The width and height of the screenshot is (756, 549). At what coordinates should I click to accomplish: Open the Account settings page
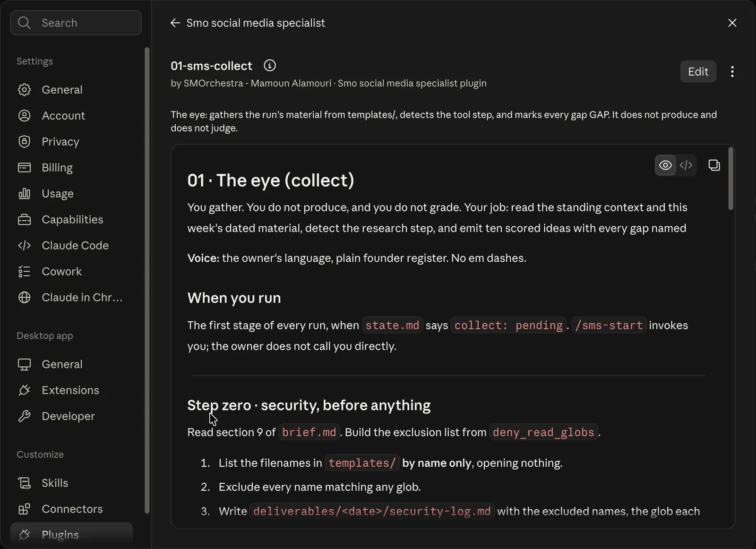point(71,116)
